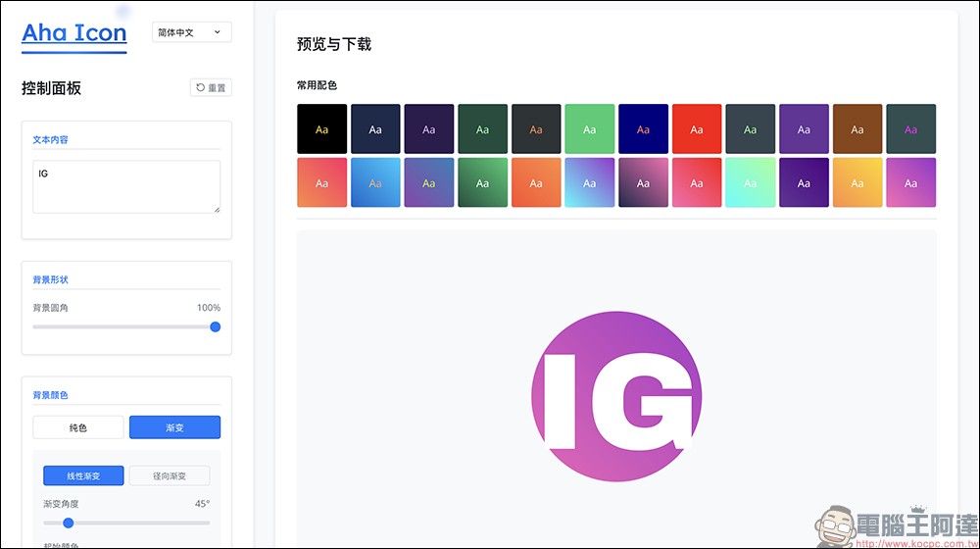Select the 渐变 background mode
Viewport: 980px width, 549px height.
(175, 427)
